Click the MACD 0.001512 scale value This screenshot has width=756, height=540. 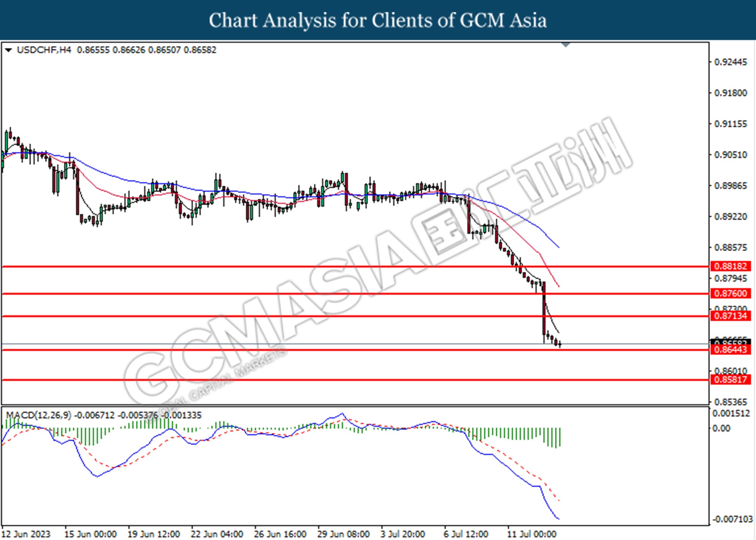[731, 413]
